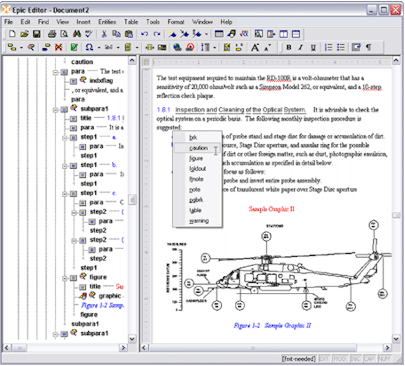
Task: Open the File menu
Action: tap(9, 22)
